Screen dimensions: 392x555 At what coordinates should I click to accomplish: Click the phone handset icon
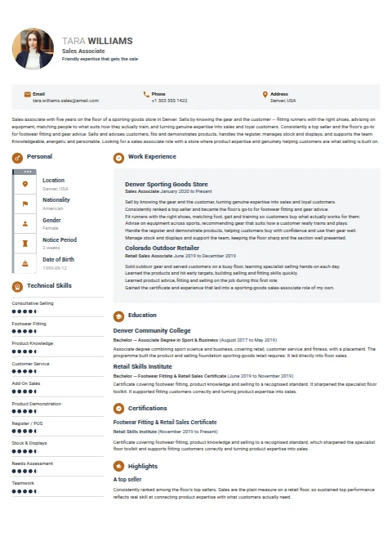pos(146,95)
